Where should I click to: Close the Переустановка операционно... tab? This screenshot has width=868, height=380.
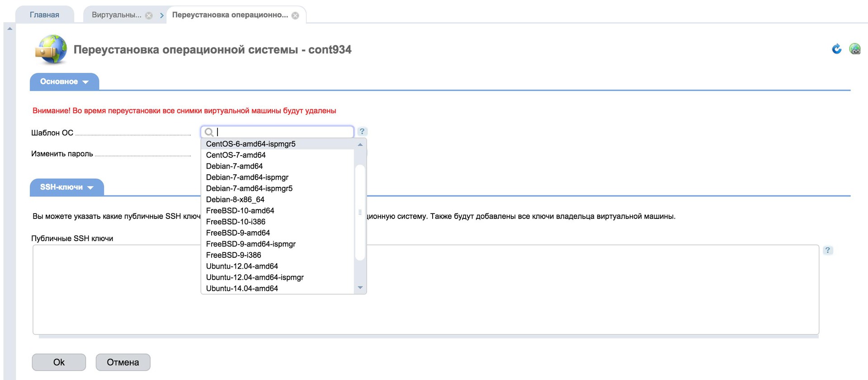(295, 15)
